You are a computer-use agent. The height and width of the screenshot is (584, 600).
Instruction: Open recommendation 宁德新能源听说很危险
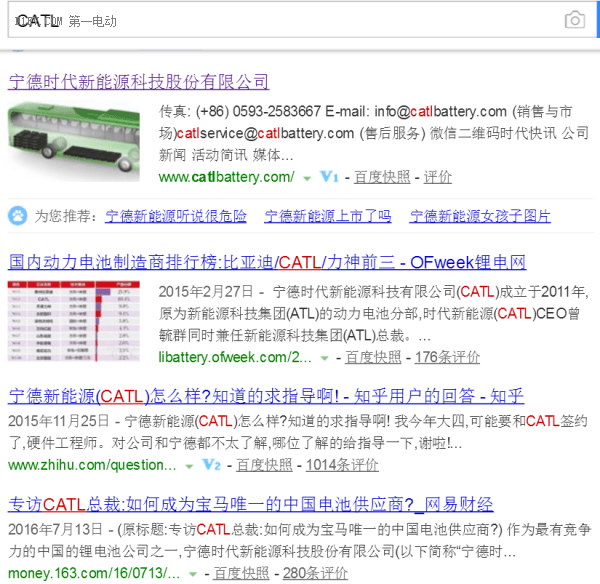point(176,216)
